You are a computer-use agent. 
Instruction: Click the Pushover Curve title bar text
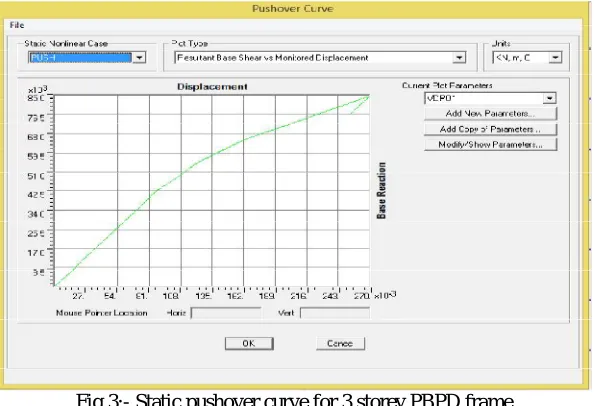click(x=293, y=9)
